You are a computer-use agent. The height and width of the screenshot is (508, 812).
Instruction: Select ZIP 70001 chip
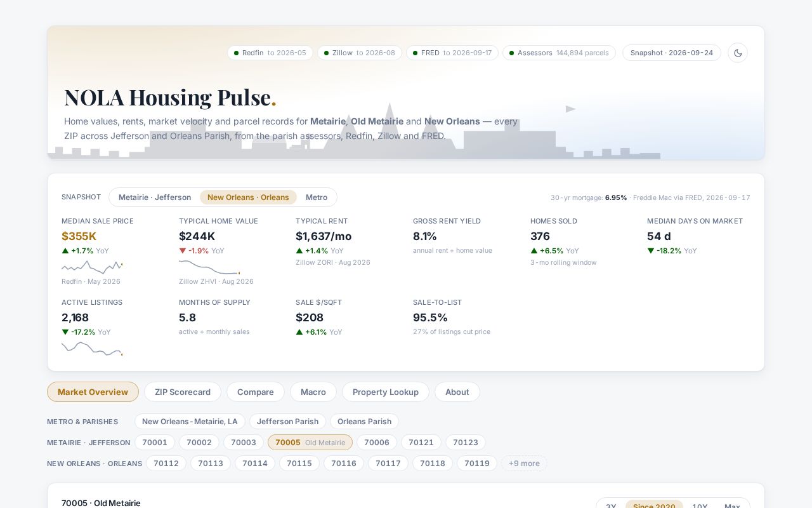155,443
